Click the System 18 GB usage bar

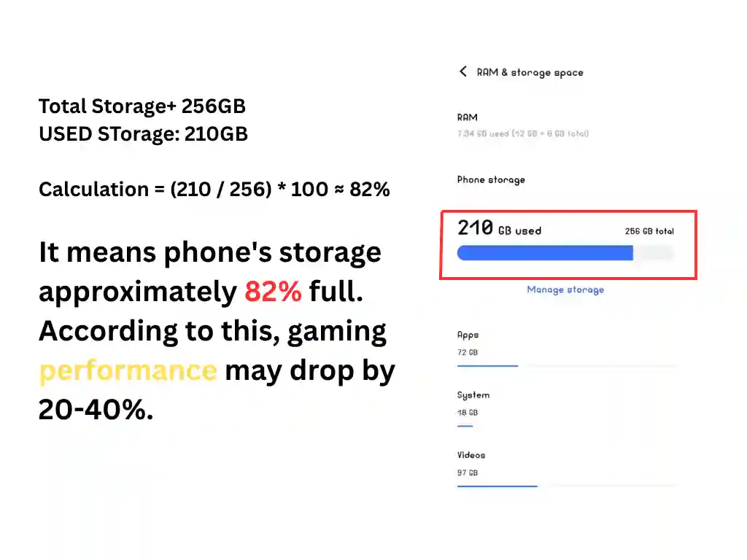point(465,426)
